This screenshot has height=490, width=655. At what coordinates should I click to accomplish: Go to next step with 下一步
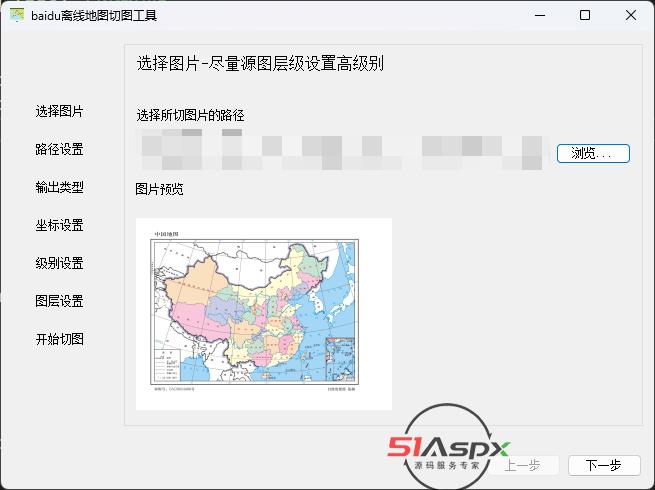(604, 465)
